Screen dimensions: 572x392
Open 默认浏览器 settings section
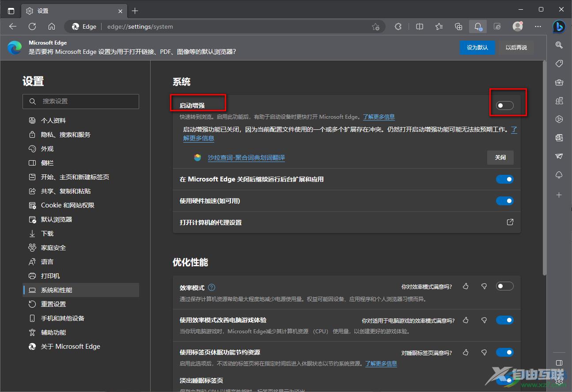pos(81,219)
